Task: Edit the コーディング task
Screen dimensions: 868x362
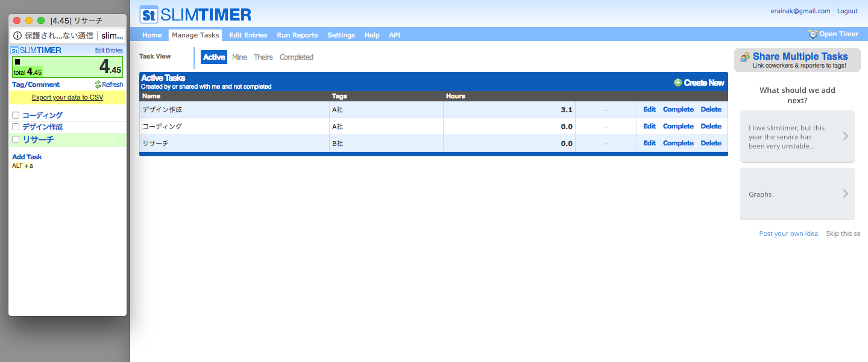Action: click(649, 126)
